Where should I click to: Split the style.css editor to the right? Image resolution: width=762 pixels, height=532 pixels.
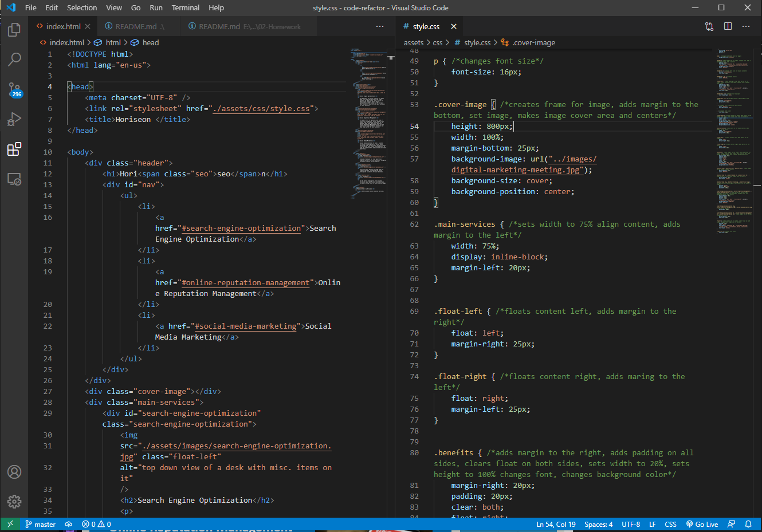click(728, 26)
